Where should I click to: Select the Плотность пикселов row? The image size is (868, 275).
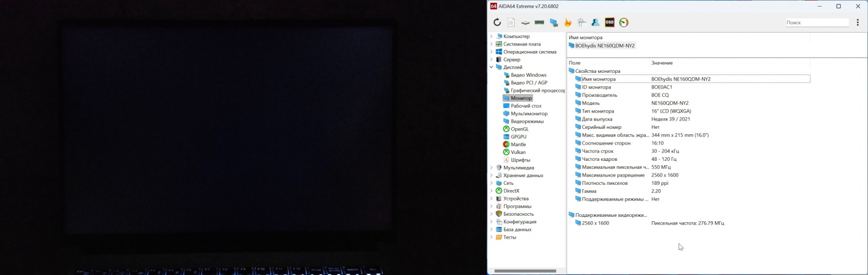pos(692,183)
